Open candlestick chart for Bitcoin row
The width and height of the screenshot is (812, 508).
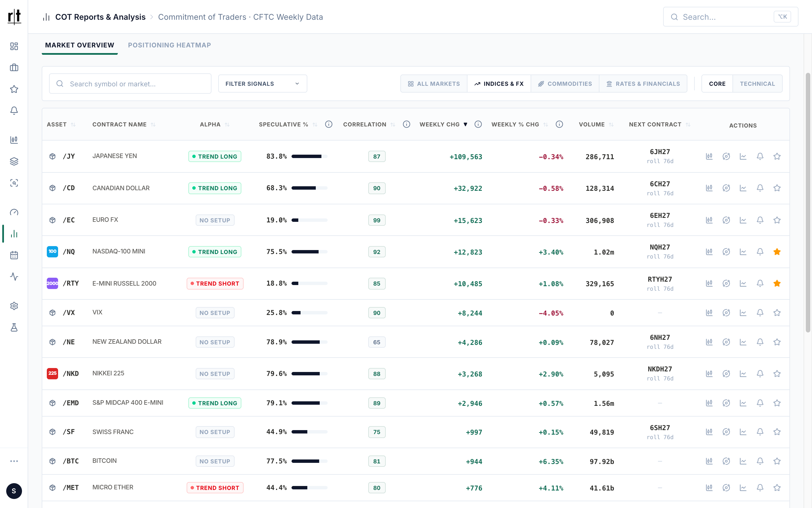[709, 461]
